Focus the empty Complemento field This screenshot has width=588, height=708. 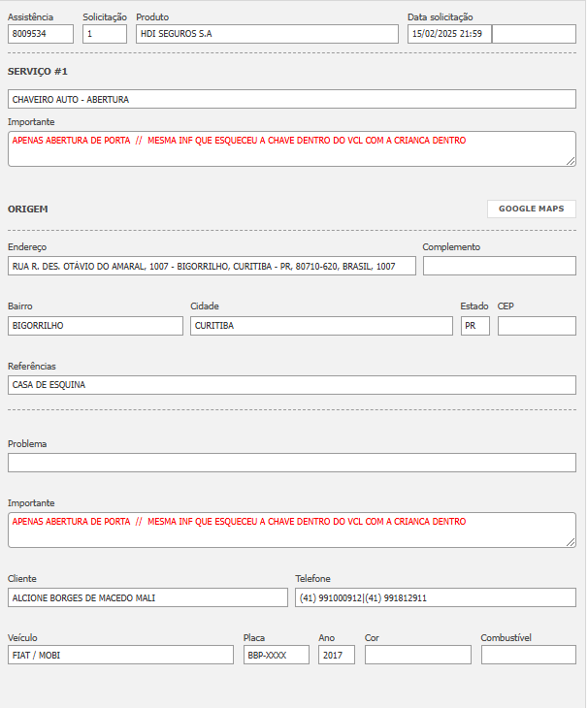pos(499,266)
